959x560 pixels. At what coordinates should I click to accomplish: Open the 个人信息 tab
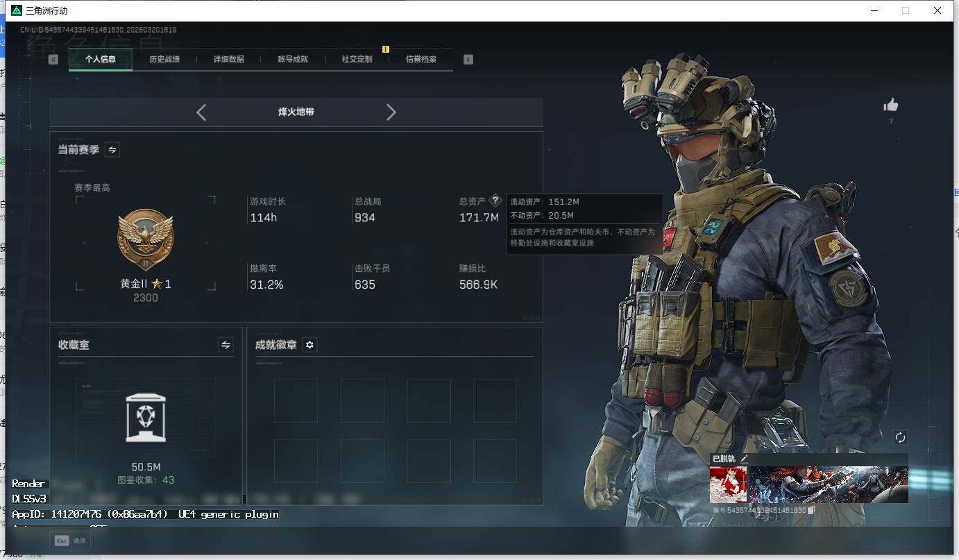101,60
